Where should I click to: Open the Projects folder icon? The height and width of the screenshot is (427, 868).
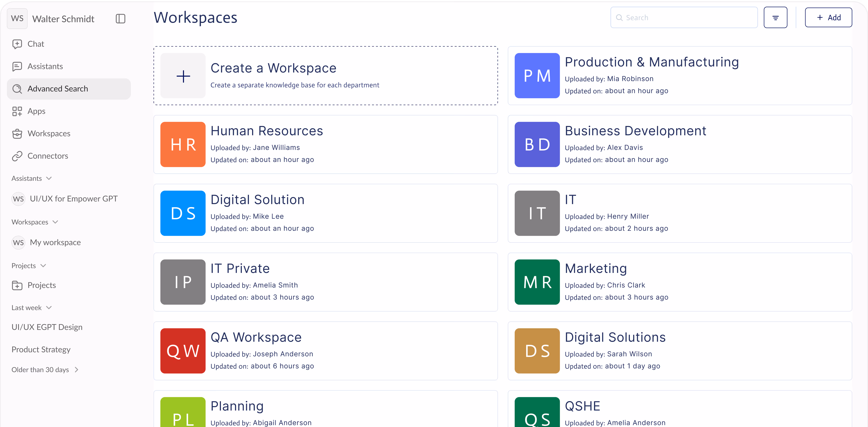pos(17,285)
